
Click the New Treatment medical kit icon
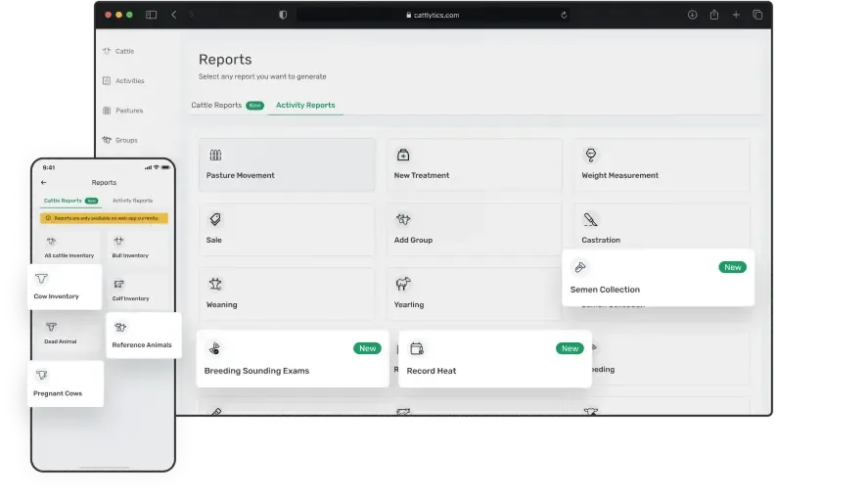(403, 155)
